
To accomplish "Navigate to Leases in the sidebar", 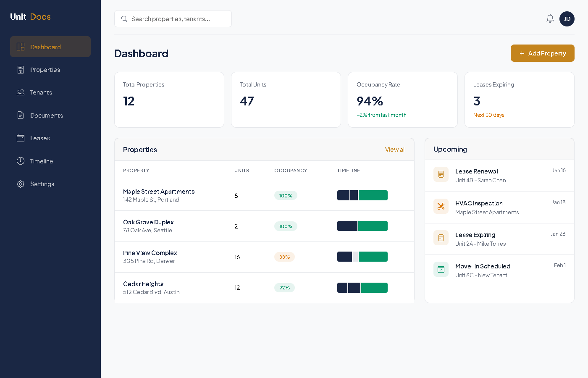I will click(x=40, y=138).
